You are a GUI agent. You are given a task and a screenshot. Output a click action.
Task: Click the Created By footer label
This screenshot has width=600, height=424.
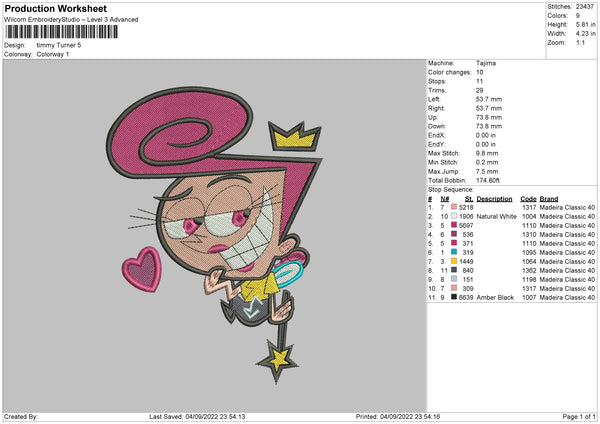tap(21, 417)
